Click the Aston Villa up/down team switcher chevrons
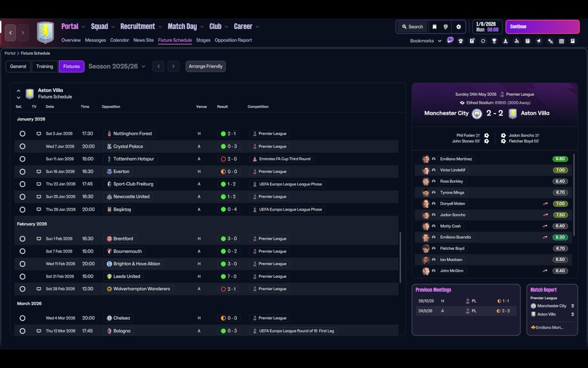The width and height of the screenshot is (588, 368). coord(18,94)
